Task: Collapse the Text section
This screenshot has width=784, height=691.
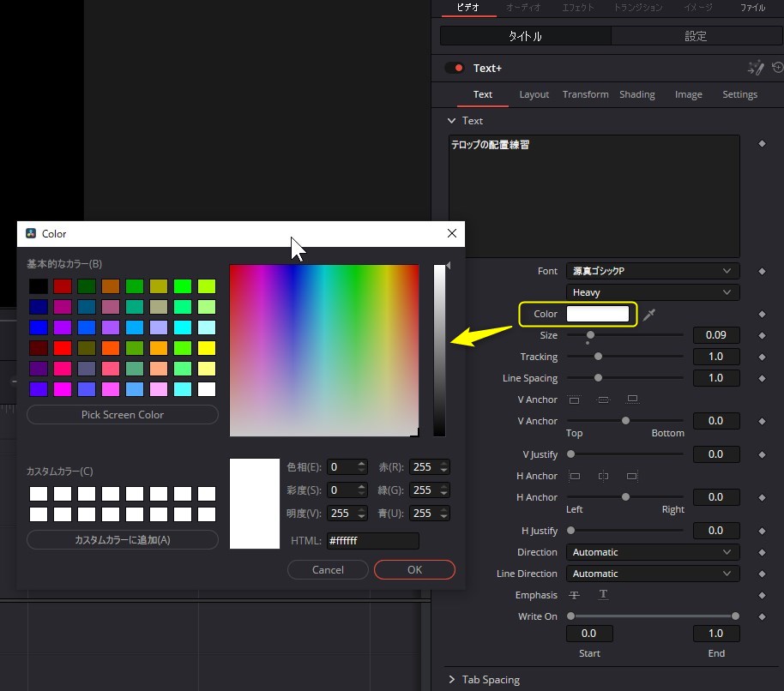Action: [451, 121]
